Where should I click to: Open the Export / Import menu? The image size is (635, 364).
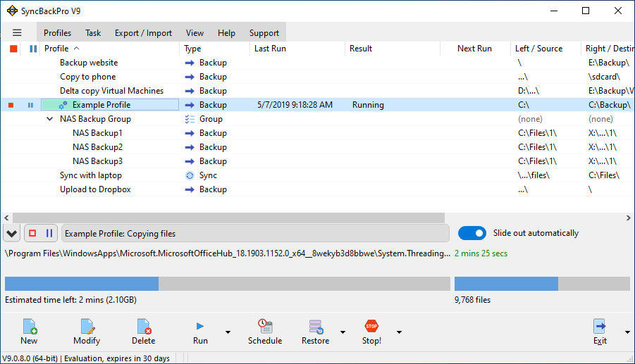pos(143,33)
